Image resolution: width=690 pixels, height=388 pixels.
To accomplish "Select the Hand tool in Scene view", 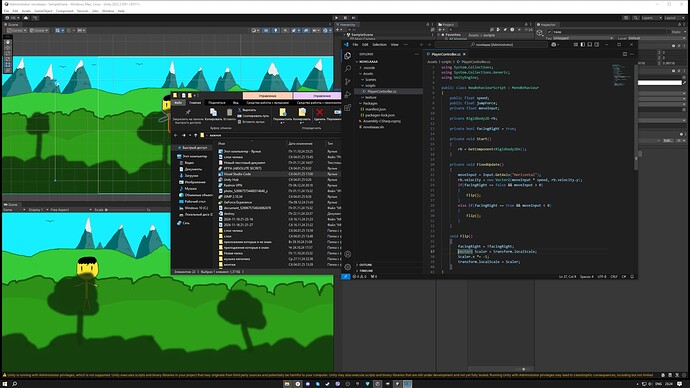I will pos(7,42).
